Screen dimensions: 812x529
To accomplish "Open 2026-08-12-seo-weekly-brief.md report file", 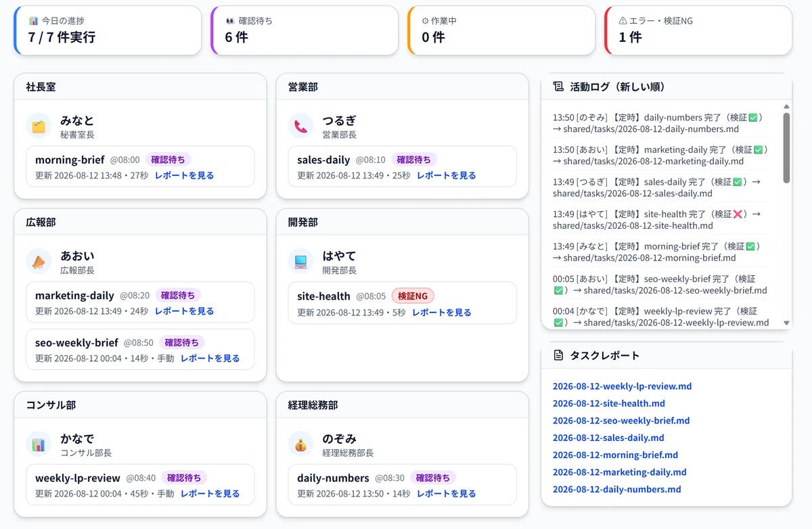I will [621, 420].
